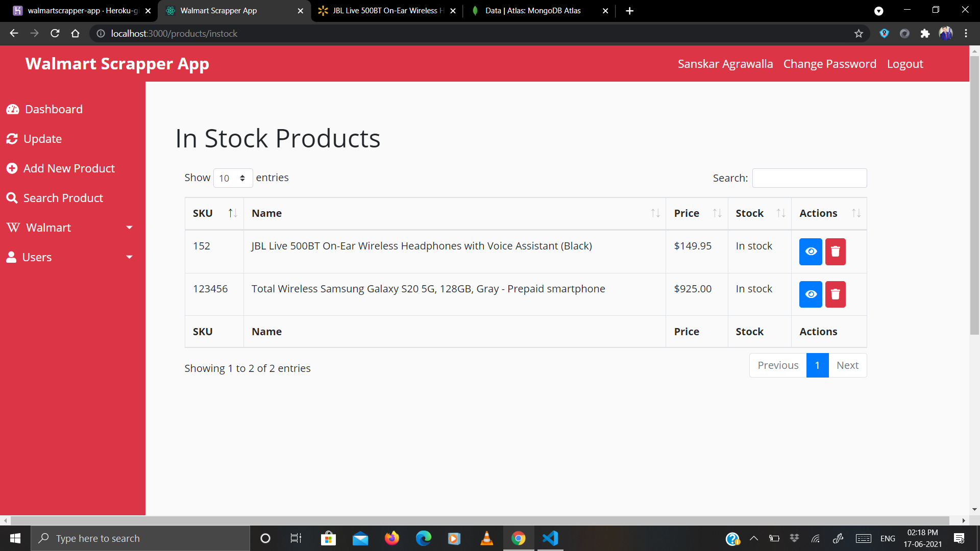The width and height of the screenshot is (980, 551).
Task: Select the Update option in the sidebar
Action: pos(42,138)
